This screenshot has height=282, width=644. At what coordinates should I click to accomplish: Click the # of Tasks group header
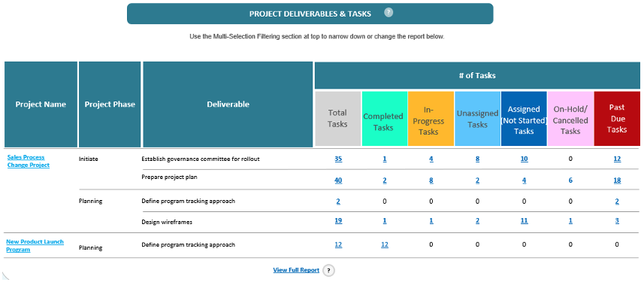477,76
